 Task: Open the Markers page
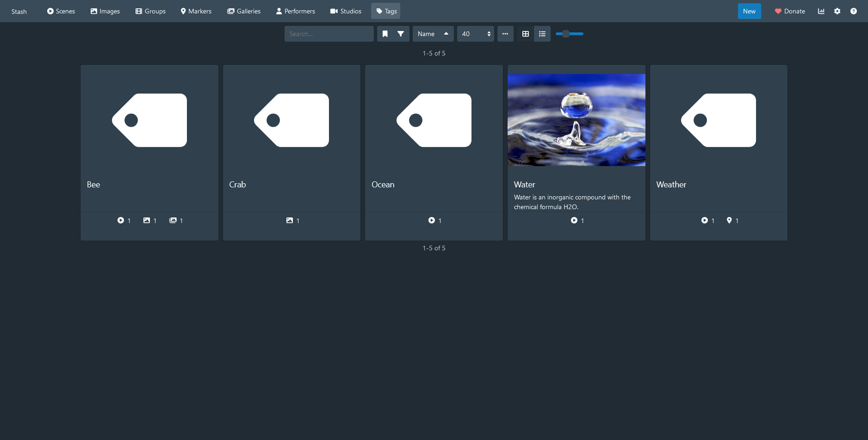click(x=196, y=11)
